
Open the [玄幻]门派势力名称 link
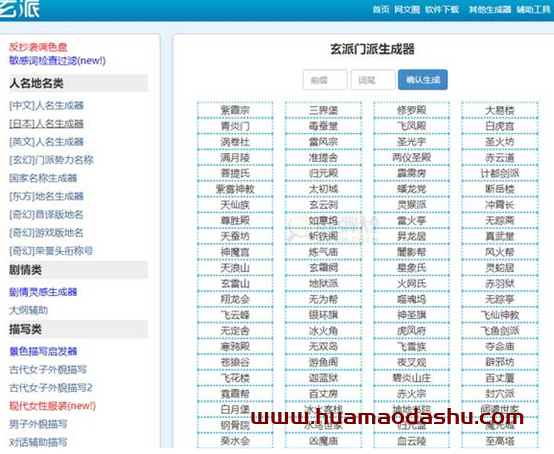pos(51,160)
